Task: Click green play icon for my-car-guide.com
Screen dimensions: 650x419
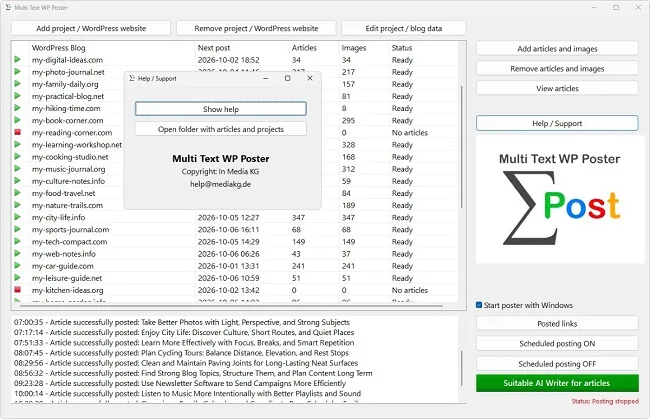Action: (17, 265)
